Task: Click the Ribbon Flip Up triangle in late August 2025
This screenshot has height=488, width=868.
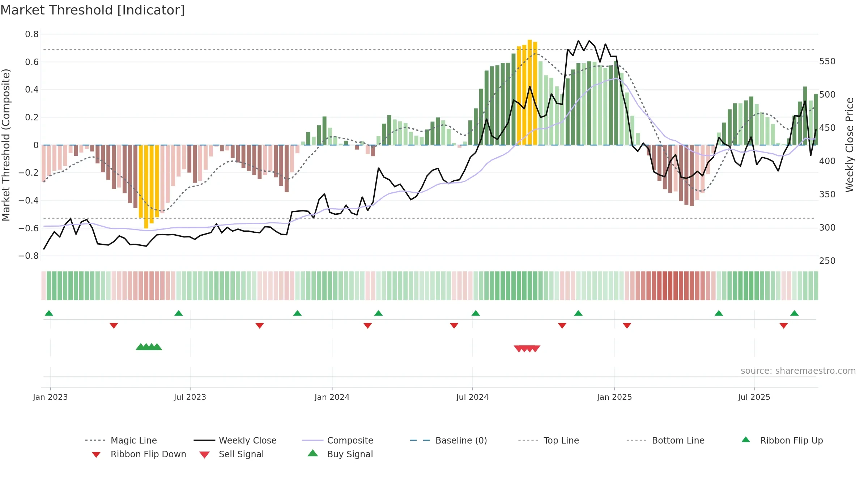Action: [794, 313]
